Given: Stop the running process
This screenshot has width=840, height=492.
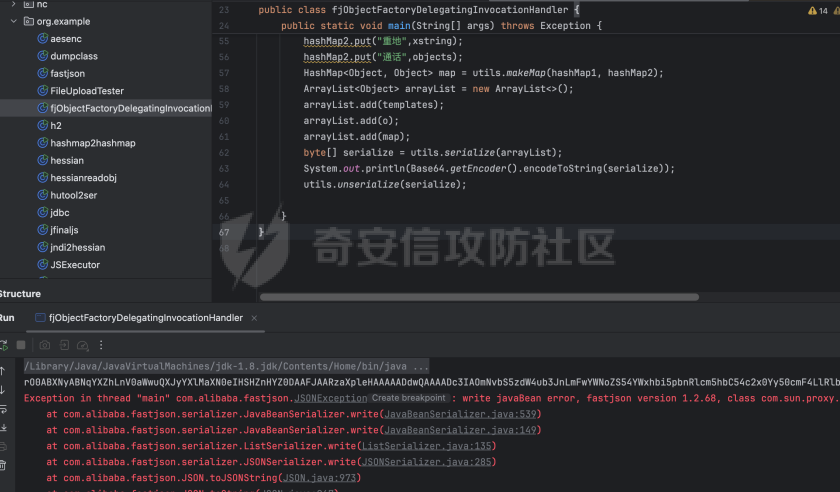Looking at the screenshot, I should (21, 345).
